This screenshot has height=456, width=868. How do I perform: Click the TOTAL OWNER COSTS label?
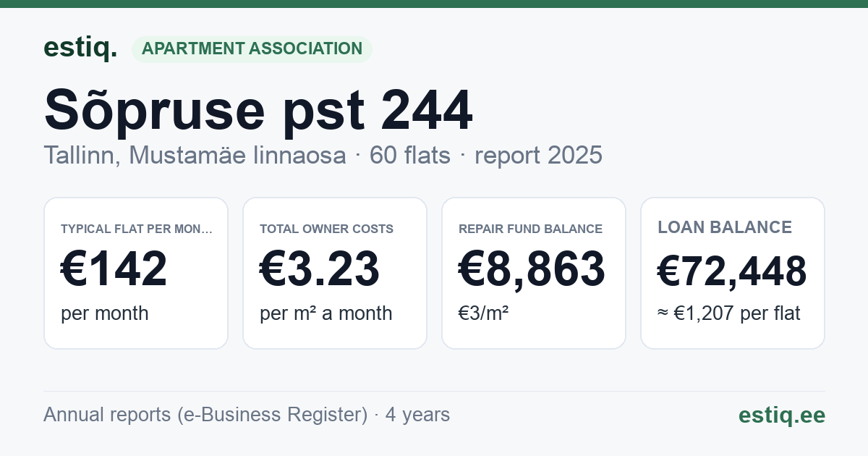(x=326, y=229)
